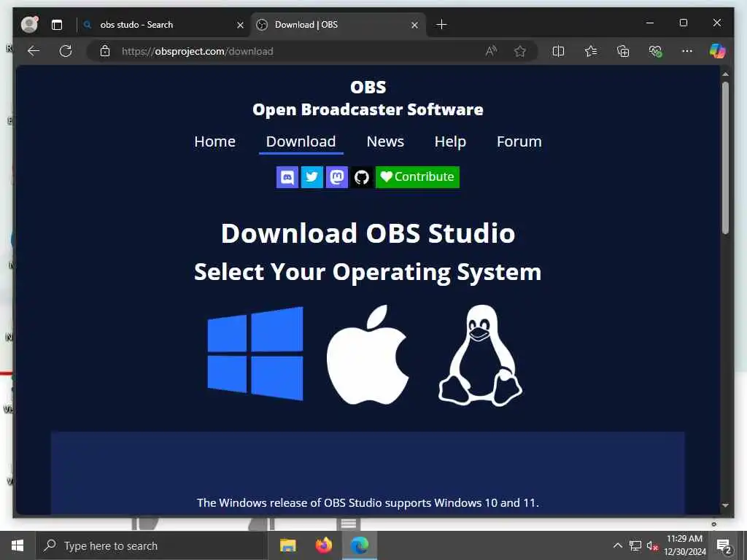The image size is (747, 560).
Task: Open the News nav item
Action: (385, 141)
